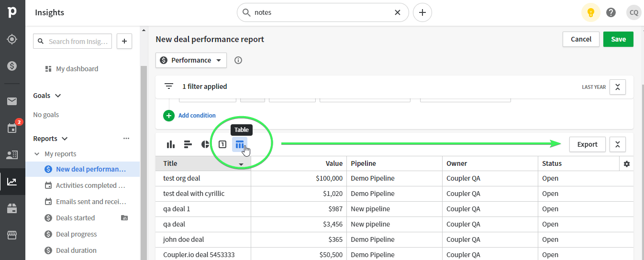Image resolution: width=644 pixels, height=260 pixels.
Task: Click the lightbulb Sales Assistant icon
Action: [x=591, y=12]
